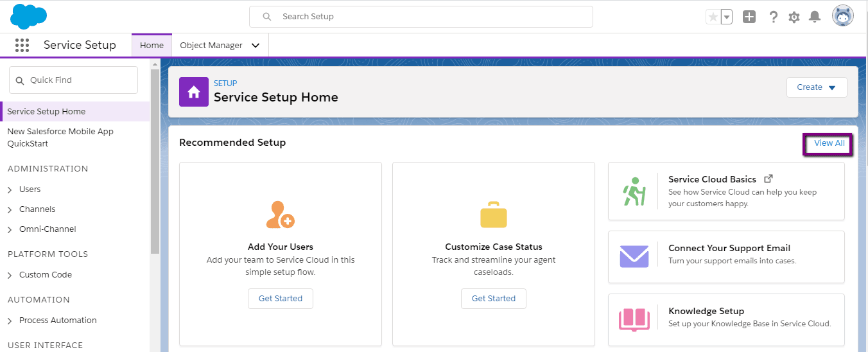The height and width of the screenshot is (352, 868).
Task: Open the Help question mark icon
Action: point(774,17)
